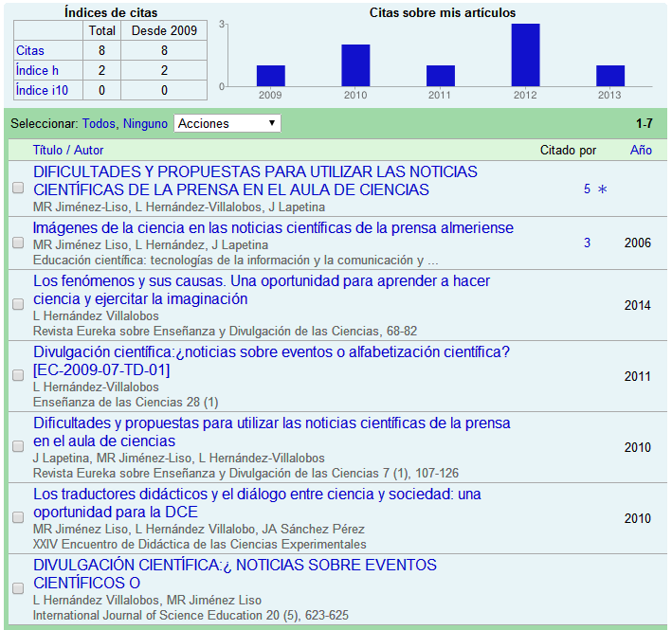Open 'Divulgación científica' EC-2009-07-TD-01 article title
The image size is (672, 630).
pos(271,360)
